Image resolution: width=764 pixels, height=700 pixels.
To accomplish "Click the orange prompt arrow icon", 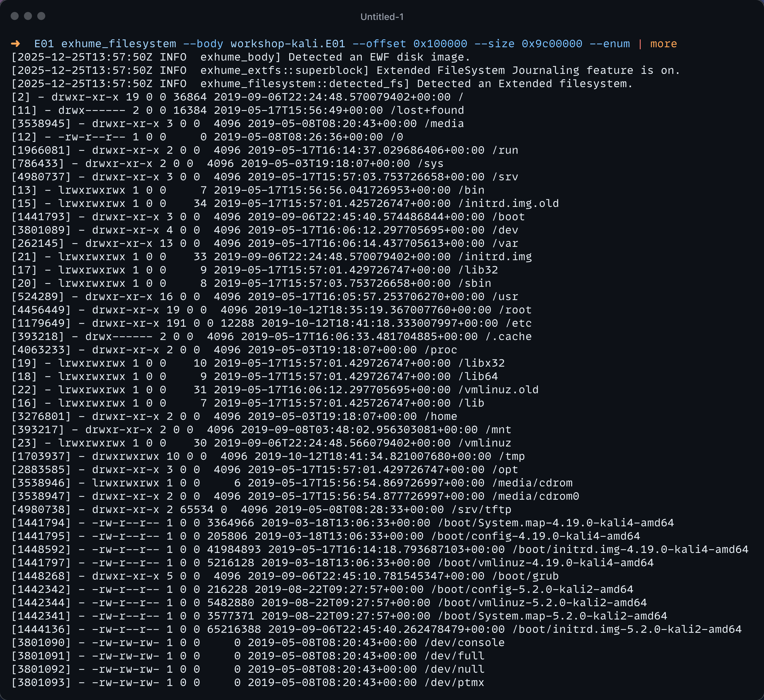I will (16, 44).
